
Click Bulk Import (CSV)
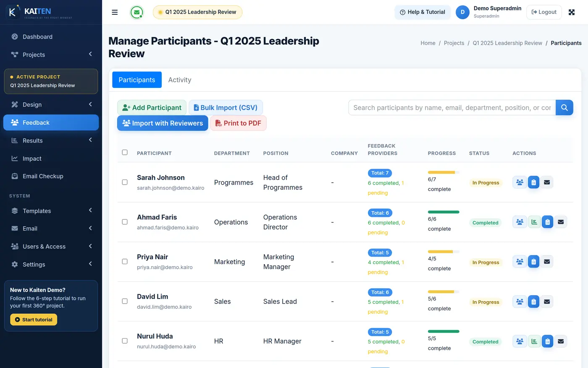[226, 108]
